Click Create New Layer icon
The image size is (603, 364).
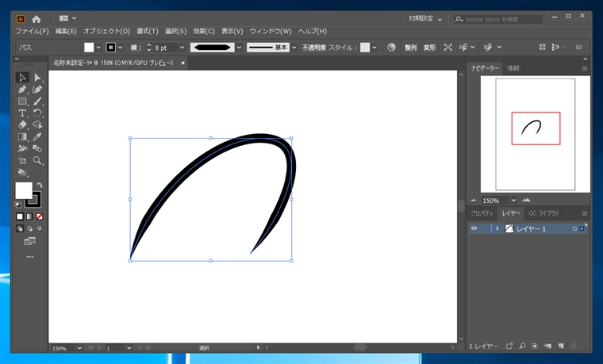pyautogui.click(x=561, y=347)
